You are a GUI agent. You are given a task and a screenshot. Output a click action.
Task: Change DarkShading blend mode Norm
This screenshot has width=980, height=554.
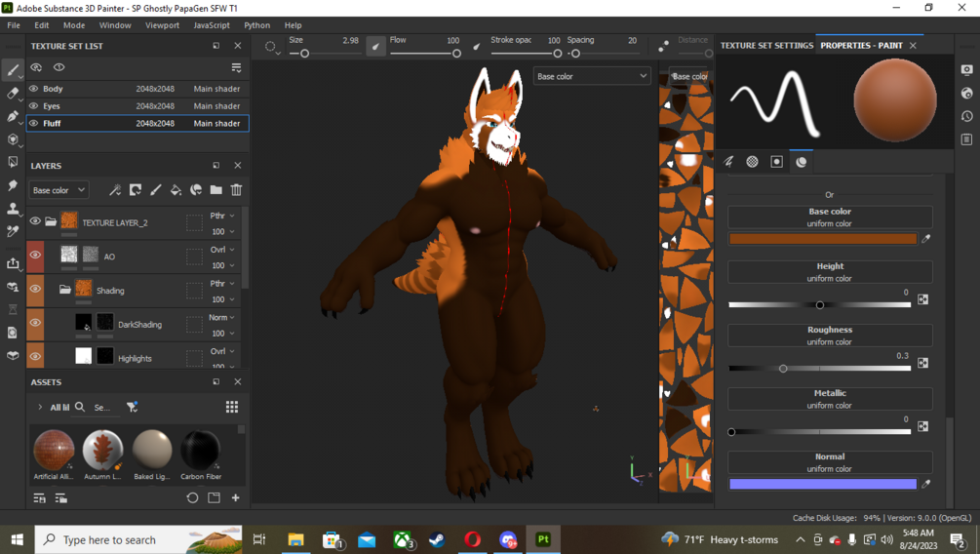(222, 318)
